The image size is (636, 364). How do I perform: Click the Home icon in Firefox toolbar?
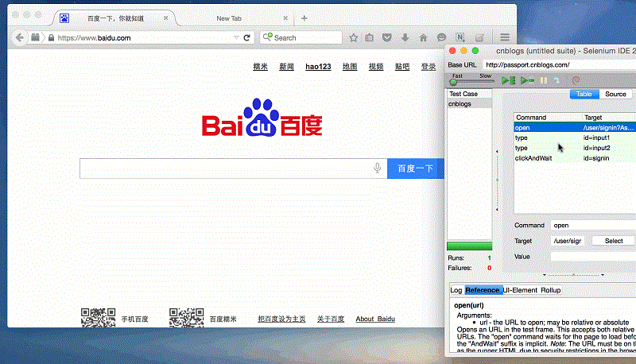click(x=423, y=37)
